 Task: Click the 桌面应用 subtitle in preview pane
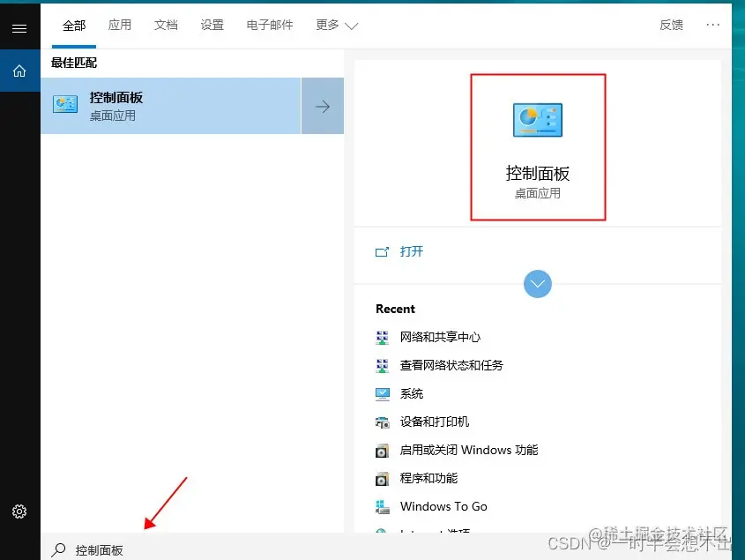click(537, 193)
